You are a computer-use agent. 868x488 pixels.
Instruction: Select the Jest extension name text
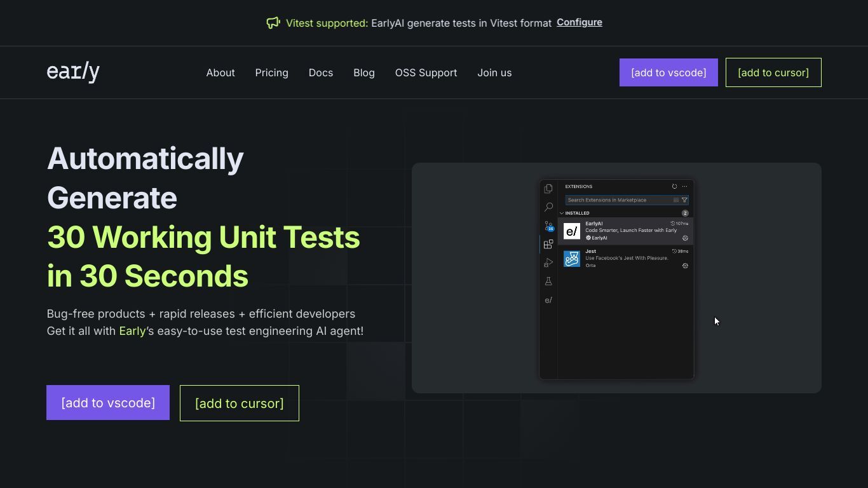590,252
